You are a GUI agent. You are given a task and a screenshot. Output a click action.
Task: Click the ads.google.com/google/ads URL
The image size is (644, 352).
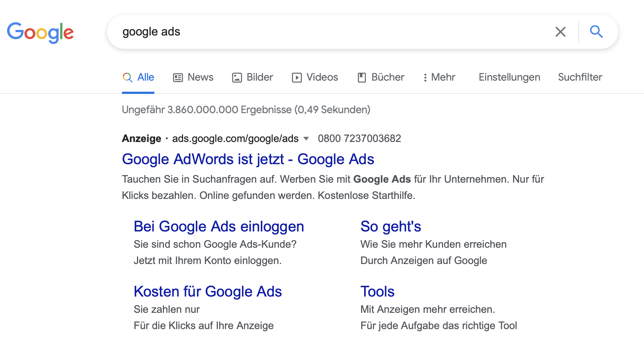(x=235, y=138)
